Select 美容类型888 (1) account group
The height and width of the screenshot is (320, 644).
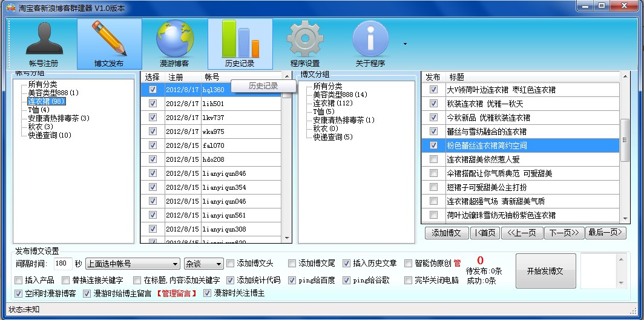tap(53, 93)
